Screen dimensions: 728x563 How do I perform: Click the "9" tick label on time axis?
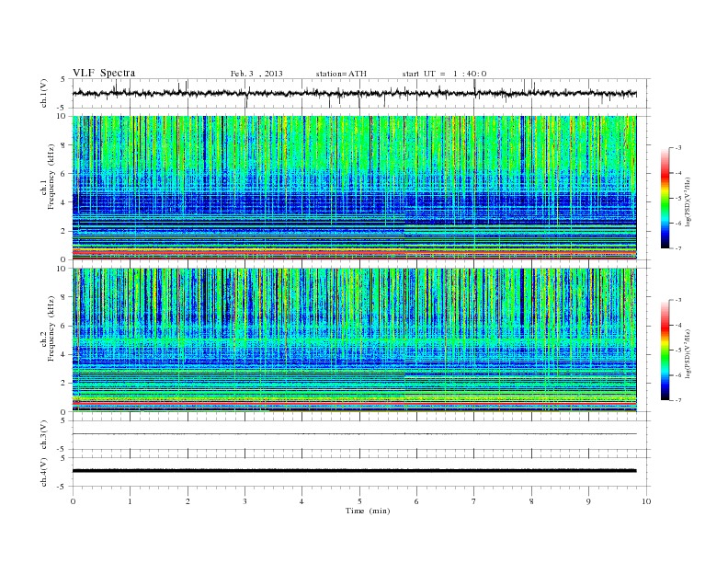pos(588,501)
